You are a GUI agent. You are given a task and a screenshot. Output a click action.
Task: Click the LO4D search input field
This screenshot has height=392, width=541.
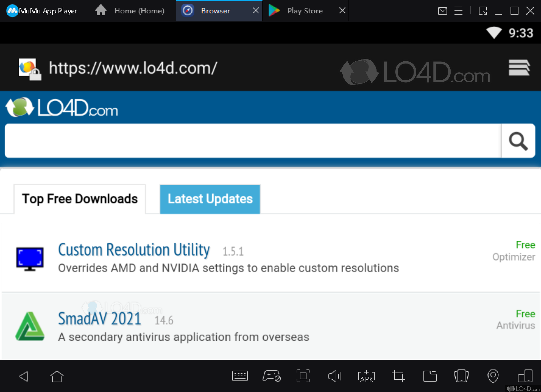(x=253, y=141)
